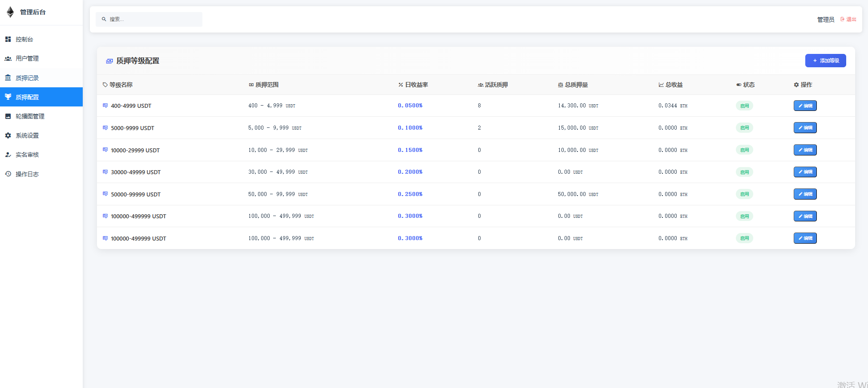Click 启用 status badge for 400-4999 USDT
Screen dimensions: 868x388
click(x=744, y=106)
